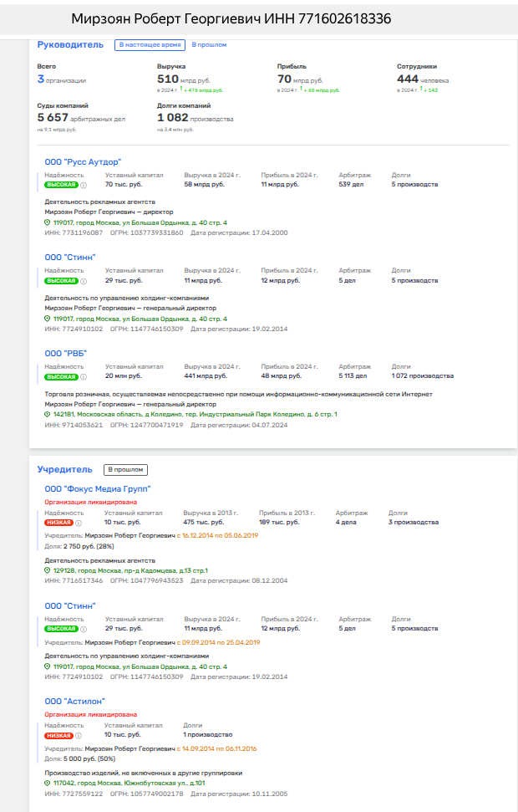Open the ООО "Русс Аутдор" company link
Image resolution: width=518 pixels, height=812 pixels.
83,161
